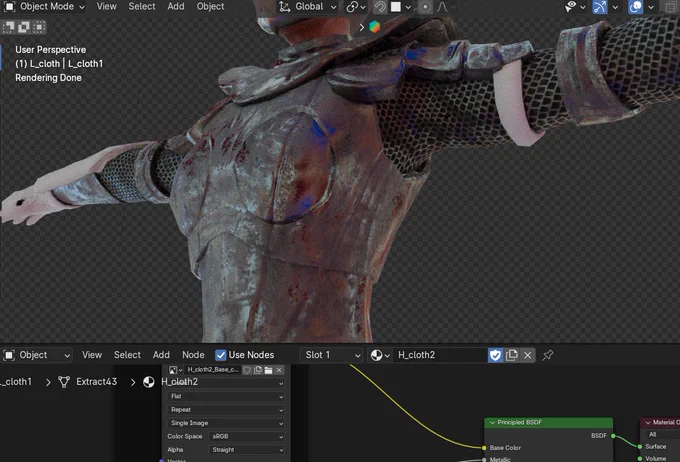This screenshot has width=680, height=462.
Task: Toggle the image node's fake user shield
Action: click(247, 370)
